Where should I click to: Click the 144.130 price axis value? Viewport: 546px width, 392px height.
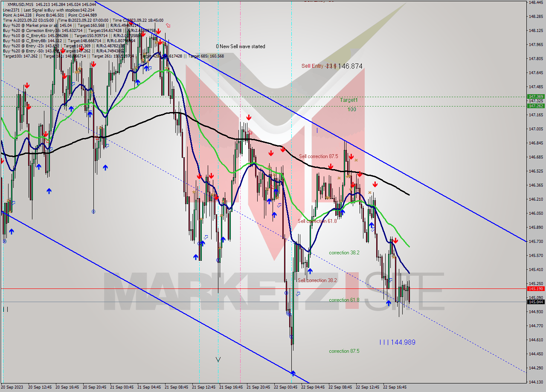(x=535, y=382)
